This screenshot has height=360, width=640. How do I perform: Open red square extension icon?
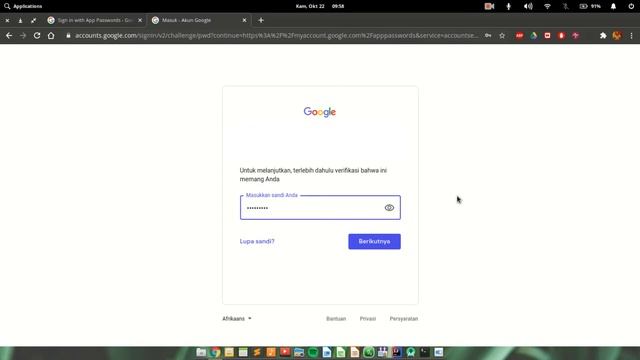[547, 36]
